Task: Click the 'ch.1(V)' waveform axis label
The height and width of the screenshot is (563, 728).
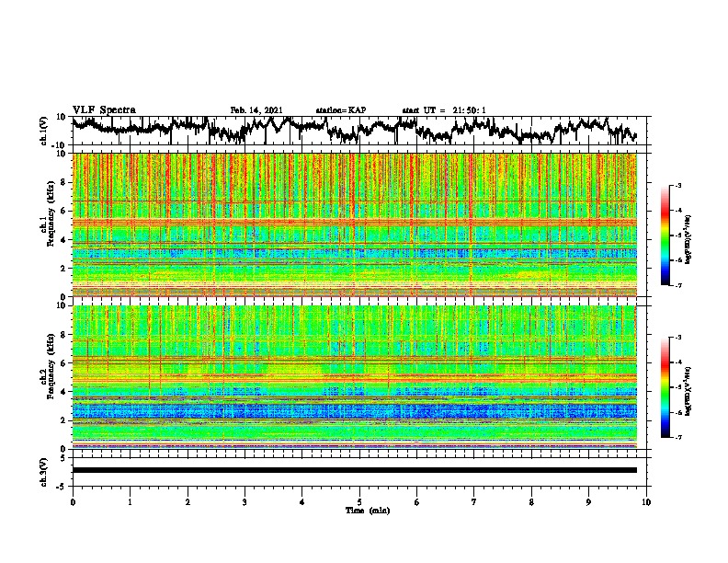Action: [x=44, y=132]
